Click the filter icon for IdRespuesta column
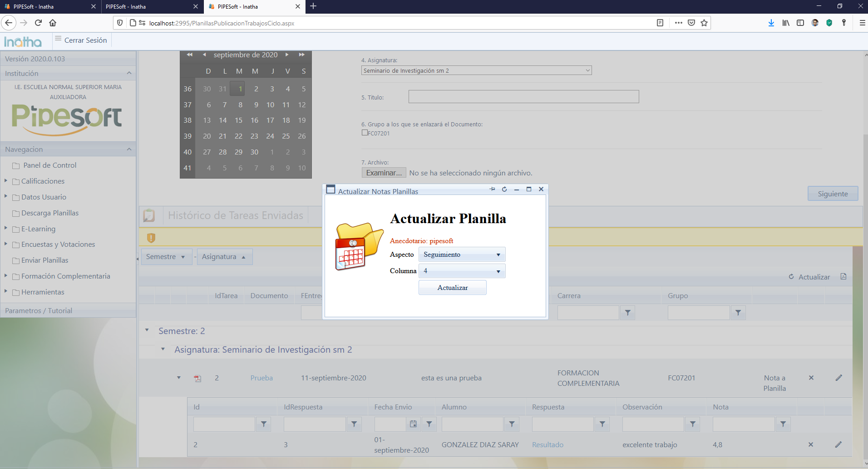 tap(354, 424)
